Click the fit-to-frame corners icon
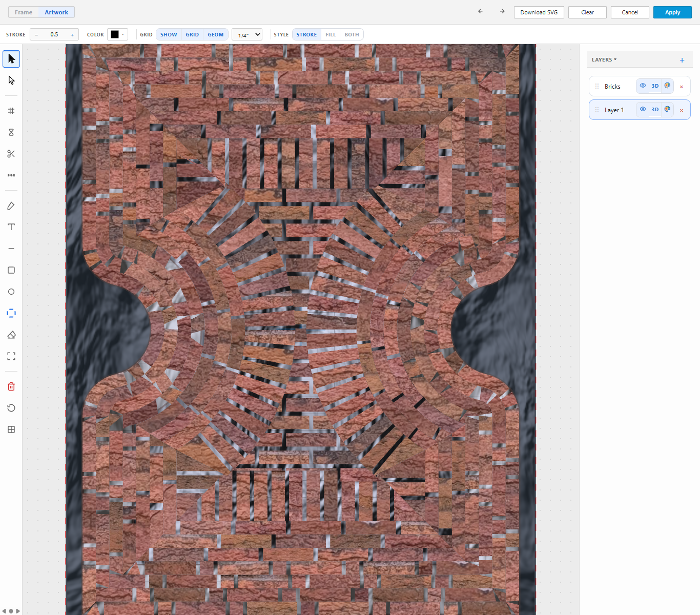The image size is (700, 615). [x=11, y=356]
